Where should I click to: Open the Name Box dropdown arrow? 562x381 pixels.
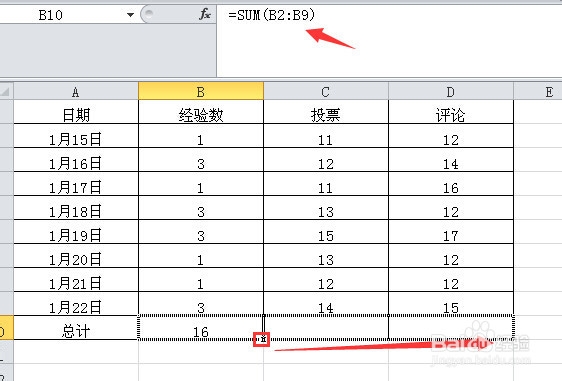[130, 15]
